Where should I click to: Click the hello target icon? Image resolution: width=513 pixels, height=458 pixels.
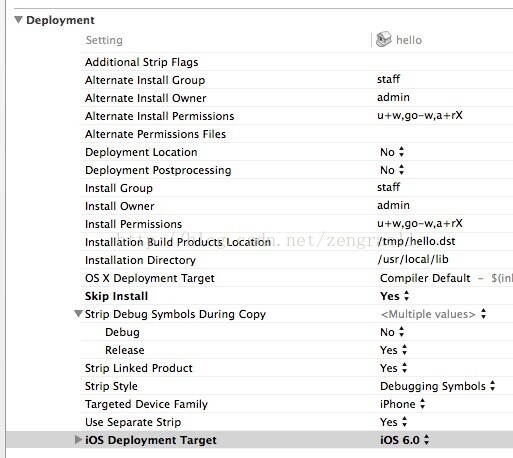point(383,40)
